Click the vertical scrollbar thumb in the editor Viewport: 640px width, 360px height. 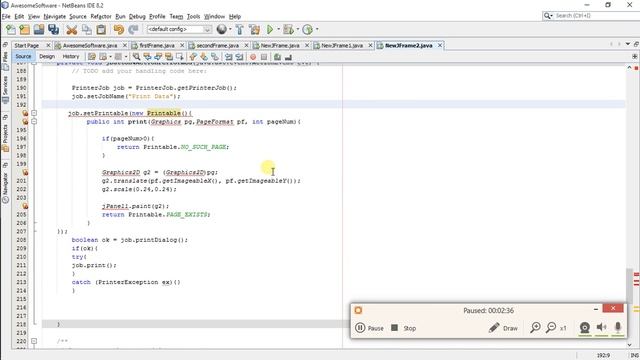click(629, 285)
